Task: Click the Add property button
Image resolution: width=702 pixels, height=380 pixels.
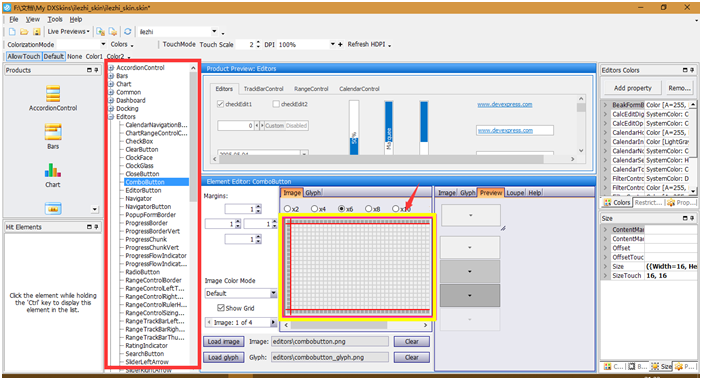Action: pos(633,88)
